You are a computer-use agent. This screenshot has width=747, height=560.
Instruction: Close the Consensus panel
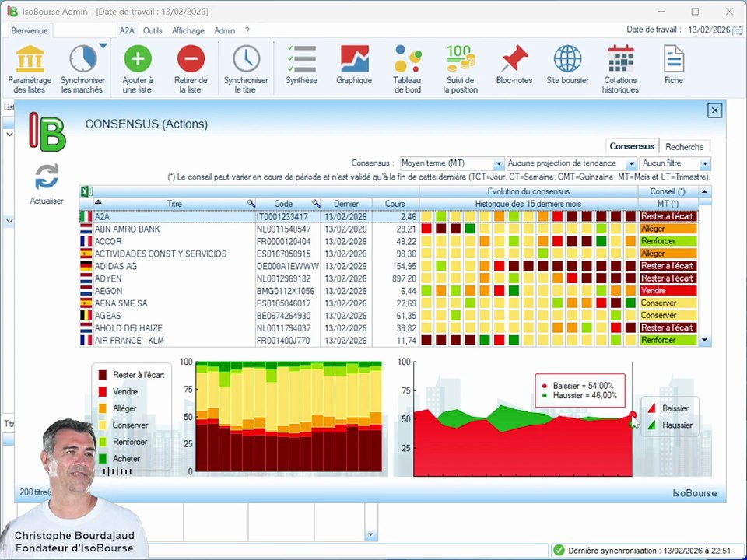coord(714,111)
